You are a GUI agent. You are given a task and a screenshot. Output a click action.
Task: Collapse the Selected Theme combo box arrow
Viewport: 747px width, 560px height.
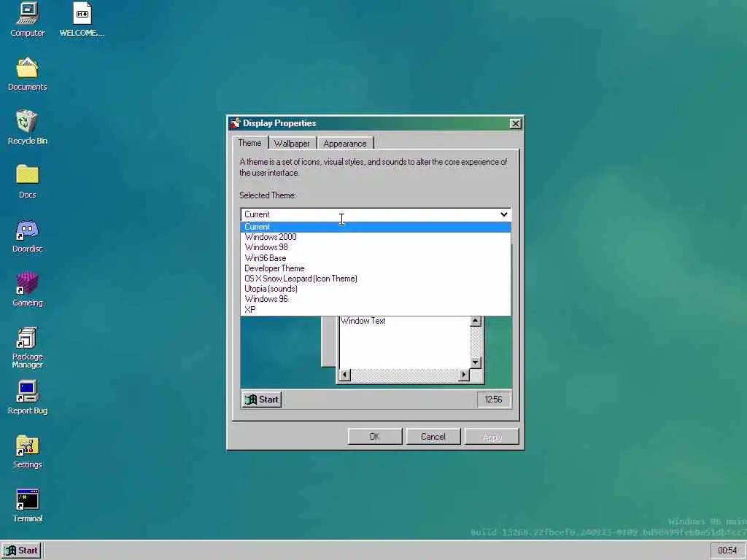click(x=503, y=214)
